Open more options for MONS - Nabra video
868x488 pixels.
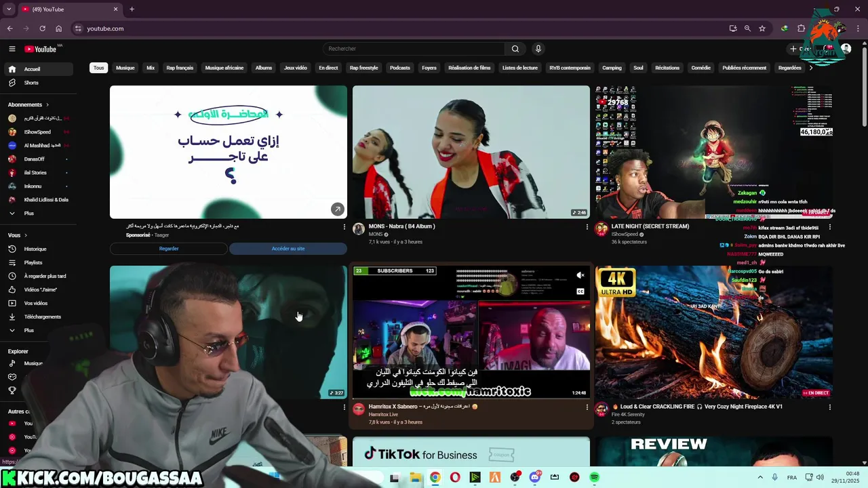(587, 227)
